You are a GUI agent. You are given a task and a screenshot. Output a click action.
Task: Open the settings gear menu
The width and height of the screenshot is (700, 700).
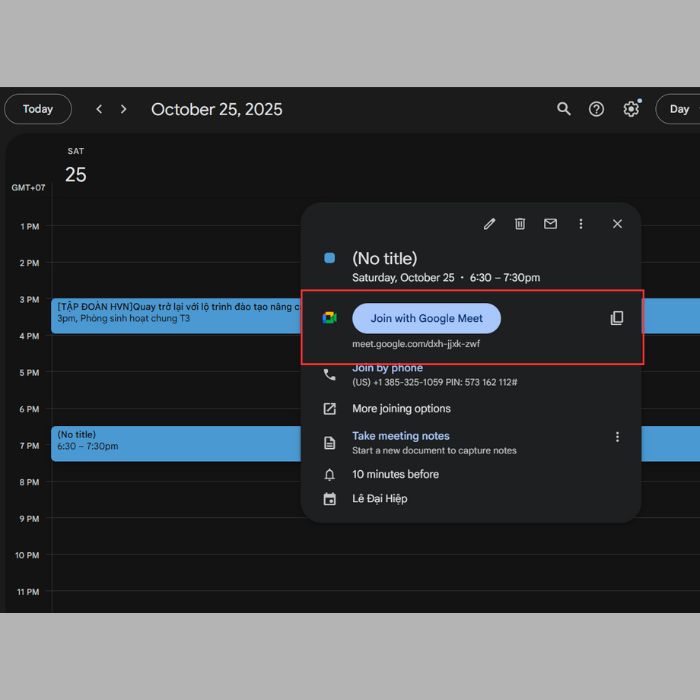(x=631, y=109)
